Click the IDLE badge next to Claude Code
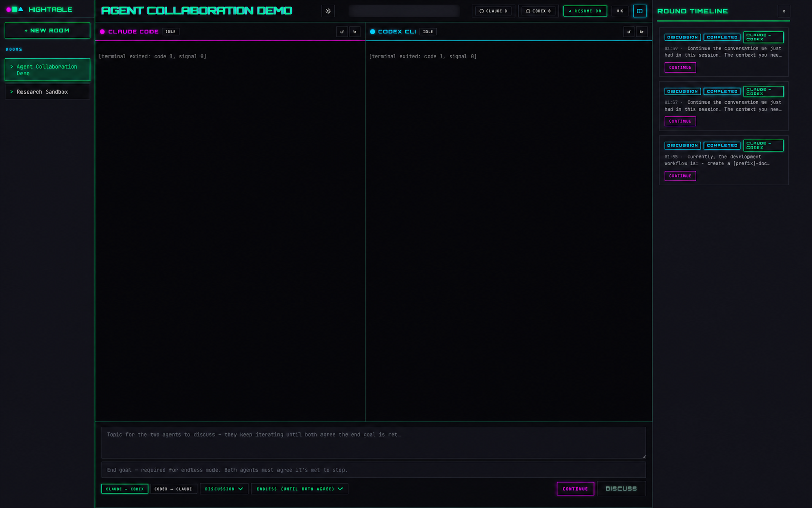This screenshot has width=812, height=508. (x=170, y=32)
